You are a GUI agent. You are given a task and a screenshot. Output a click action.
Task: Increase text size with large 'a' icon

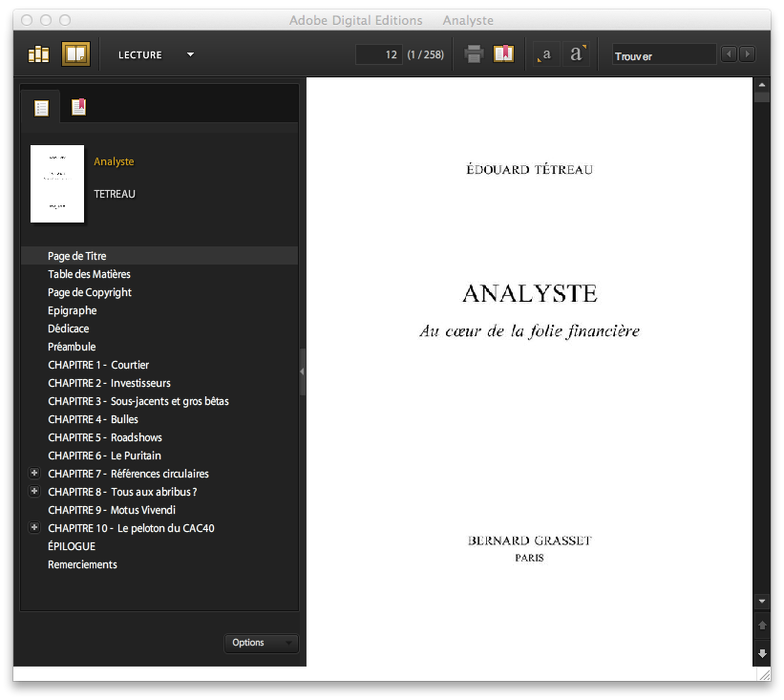click(578, 53)
